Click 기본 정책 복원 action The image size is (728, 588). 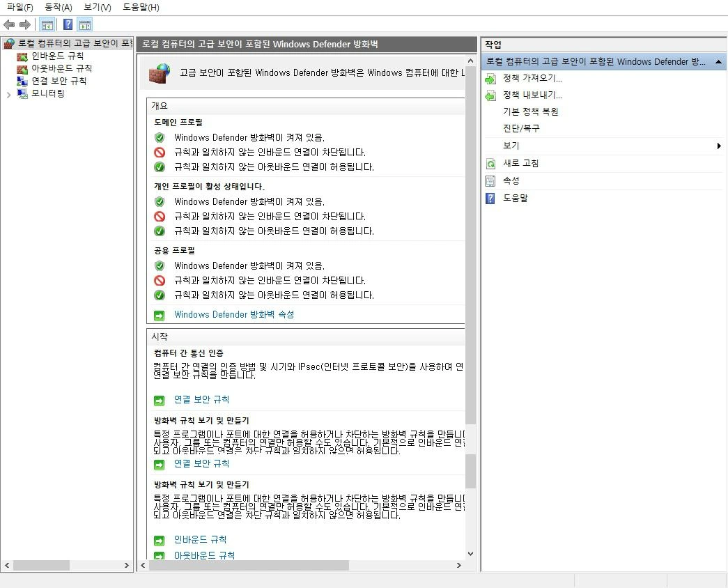click(x=531, y=111)
